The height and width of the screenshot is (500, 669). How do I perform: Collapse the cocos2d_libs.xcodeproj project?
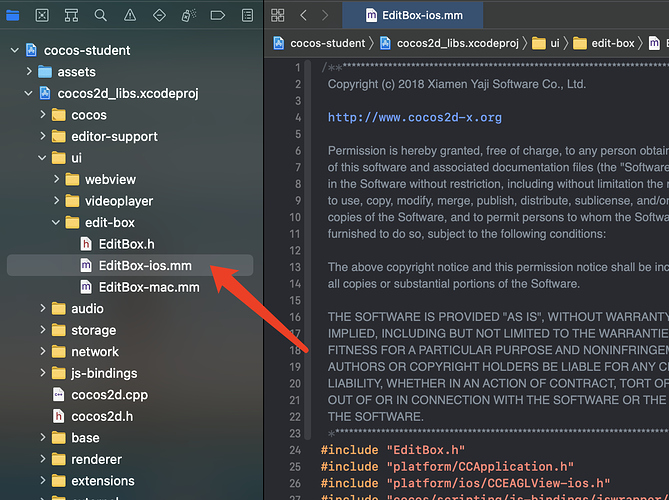click(x=28, y=93)
